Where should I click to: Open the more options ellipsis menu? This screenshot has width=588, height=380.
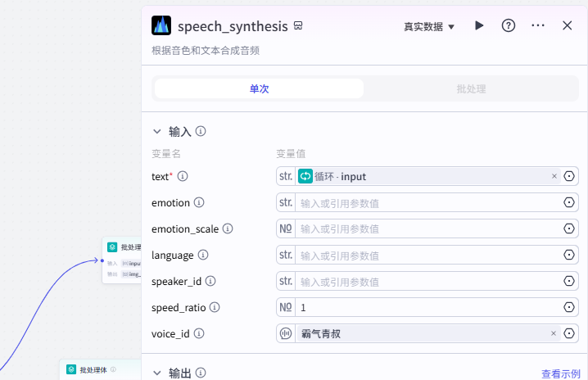(538, 25)
